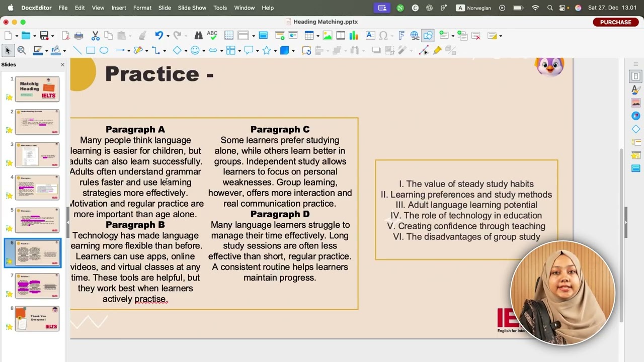
Task: Open Navigator compass in right sidebar
Action: pyautogui.click(x=636, y=116)
